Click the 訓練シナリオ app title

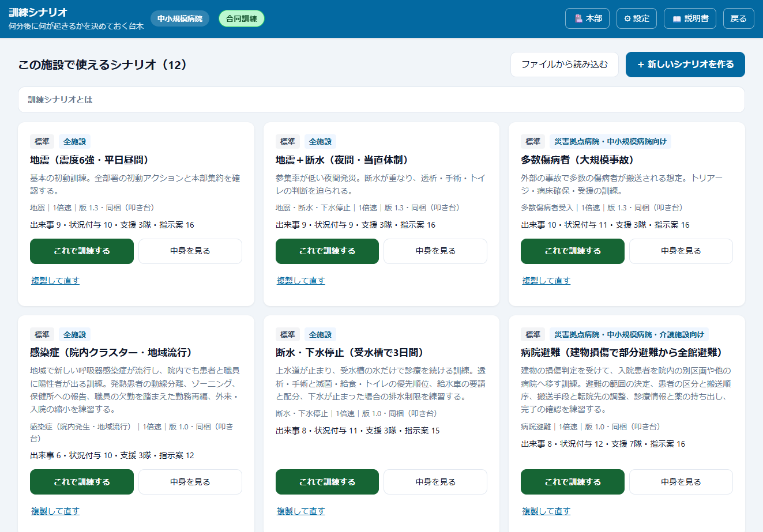38,12
